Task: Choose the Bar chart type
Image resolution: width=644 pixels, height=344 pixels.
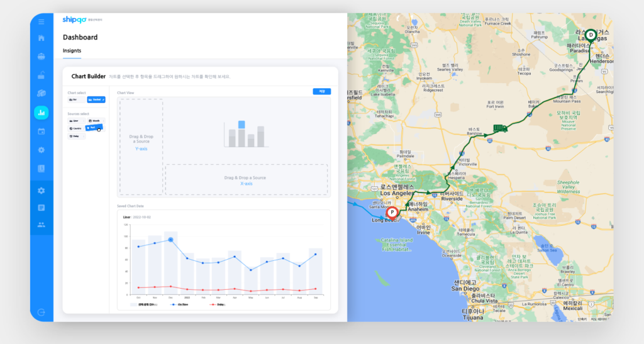Action: 77,100
